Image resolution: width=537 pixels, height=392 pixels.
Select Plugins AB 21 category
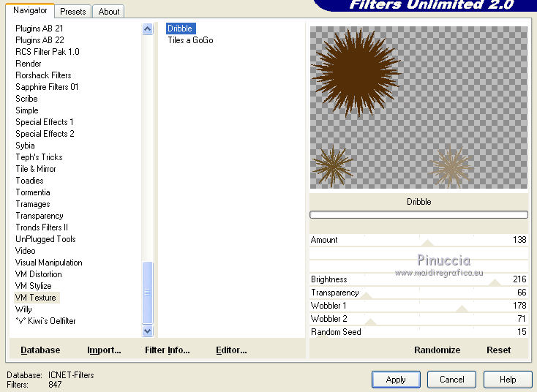coord(39,28)
